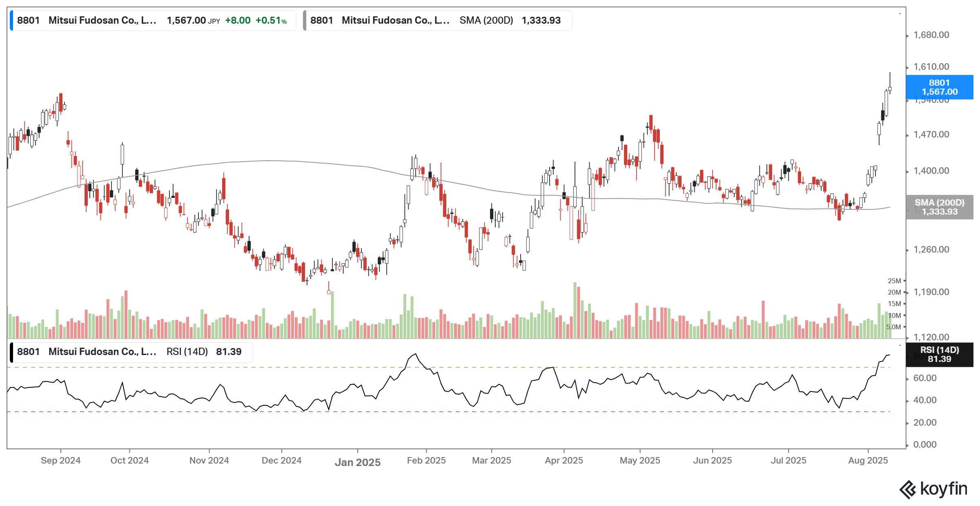Click the latest candlestick at the chart's right edge
Image resolution: width=980 pixels, height=506 pixels.
(x=890, y=89)
